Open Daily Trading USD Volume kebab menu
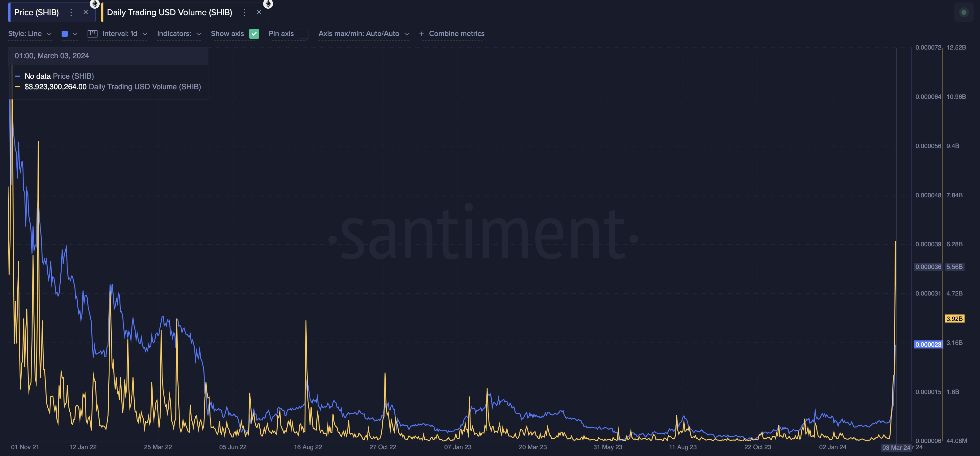 point(244,12)
